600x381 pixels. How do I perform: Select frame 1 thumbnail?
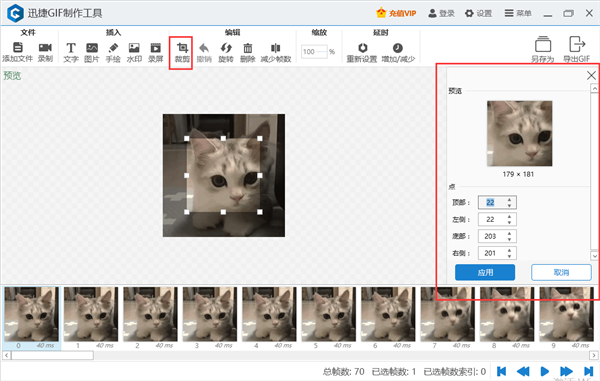91,314
